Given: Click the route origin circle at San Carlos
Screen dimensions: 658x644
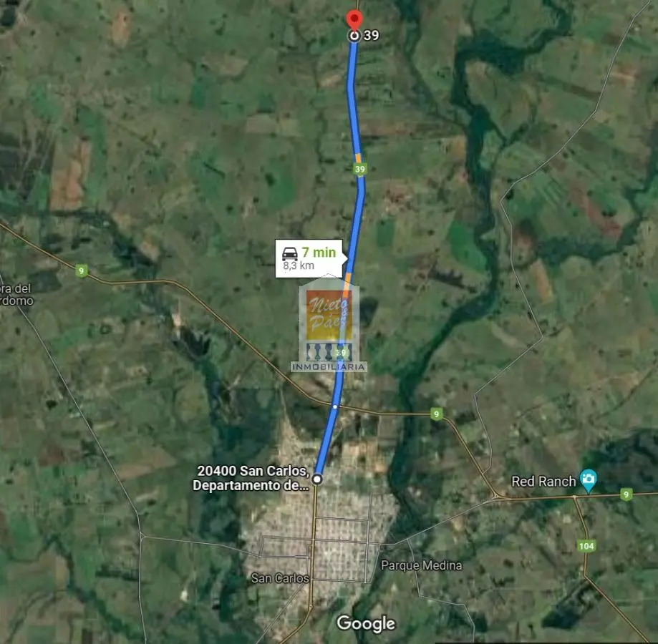Looking at the screenshot, I should tap(318, 479).
